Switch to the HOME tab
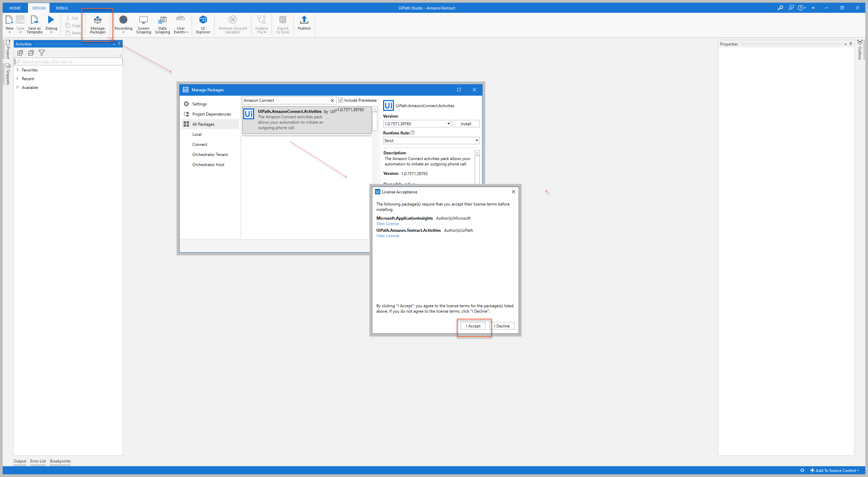Viewport: 868px width, 477px height. pos(15,8)
